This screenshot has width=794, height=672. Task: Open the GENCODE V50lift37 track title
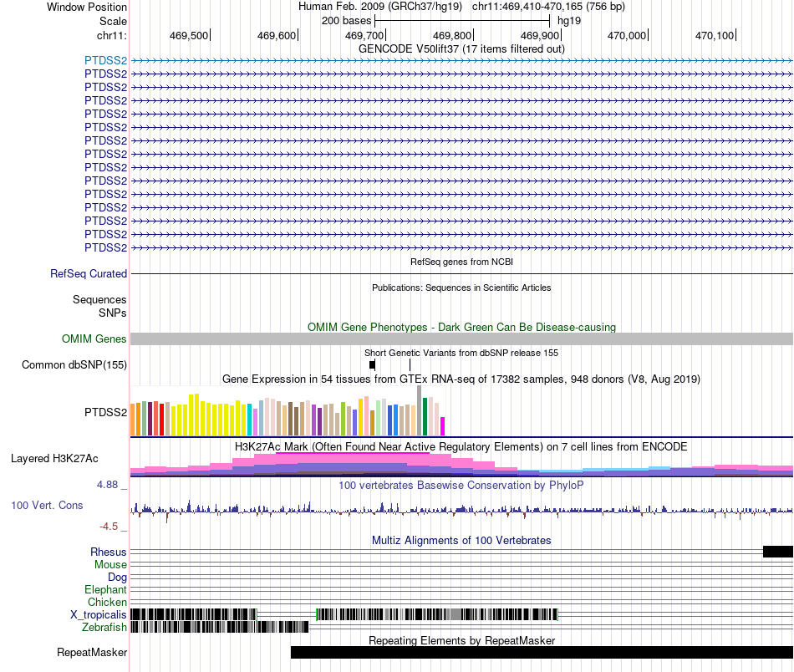point(461,48)
